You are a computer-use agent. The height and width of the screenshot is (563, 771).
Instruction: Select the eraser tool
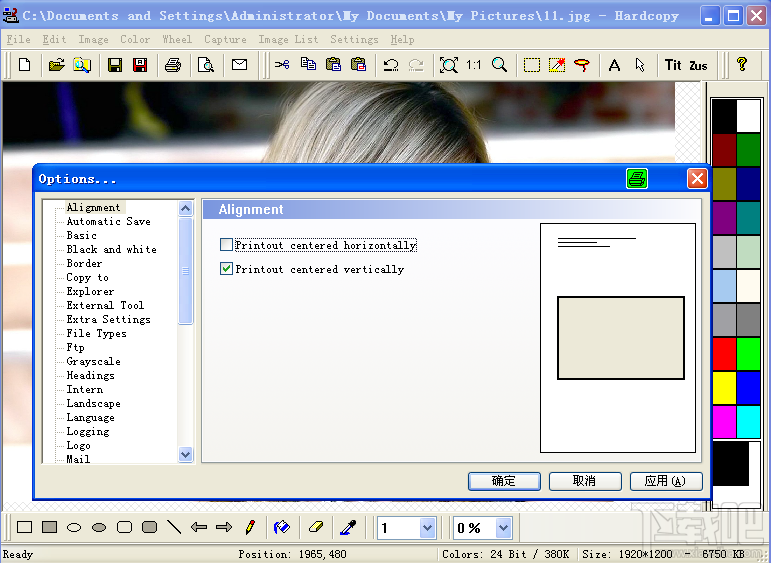tap(315, 527)
